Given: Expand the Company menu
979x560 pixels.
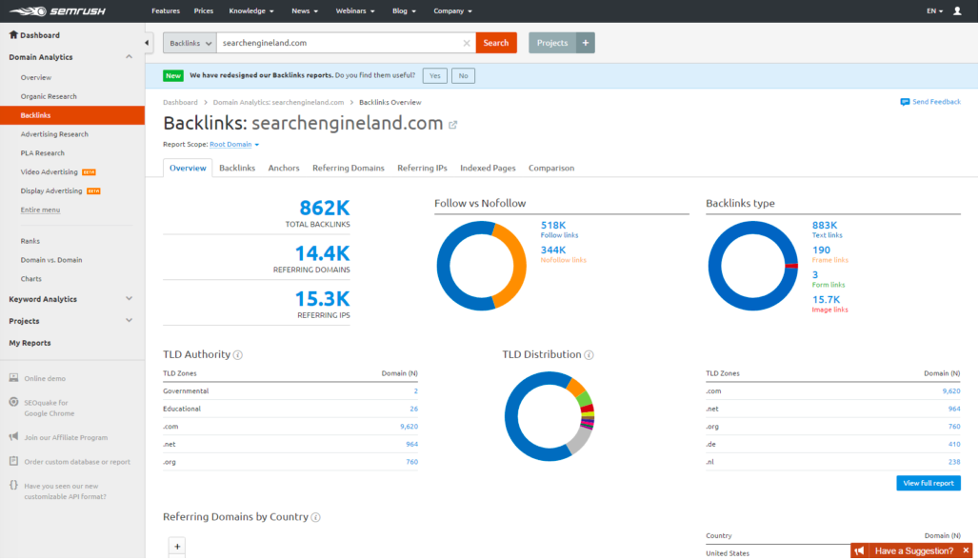Looking at the screenshot, I should [x=452, y=11].
